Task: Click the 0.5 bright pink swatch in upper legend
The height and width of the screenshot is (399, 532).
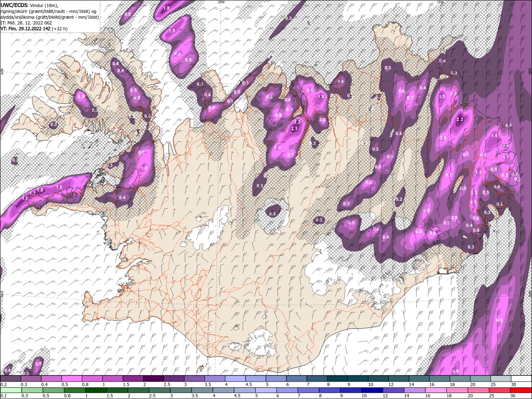Action: pyautogui.click(x=71, y=378)
